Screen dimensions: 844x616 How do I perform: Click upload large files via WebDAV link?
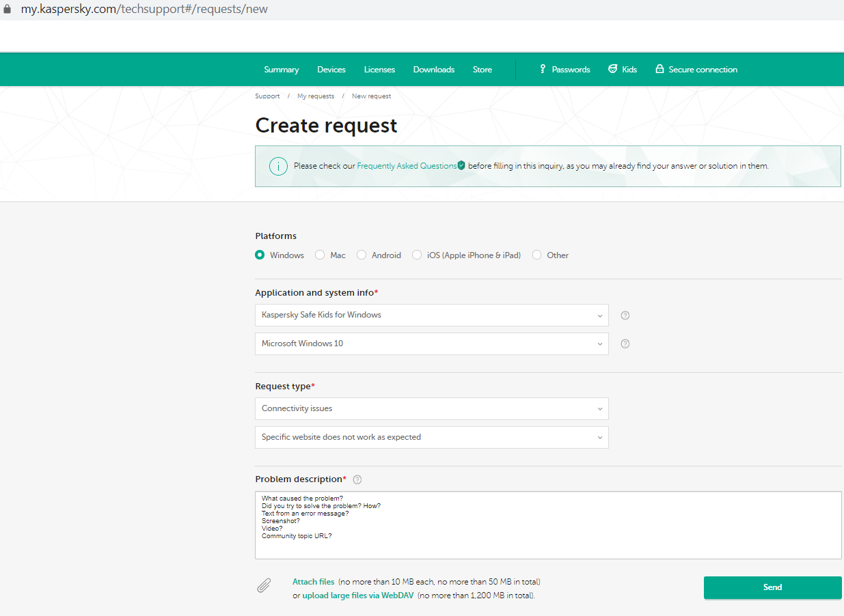(358, 596)
